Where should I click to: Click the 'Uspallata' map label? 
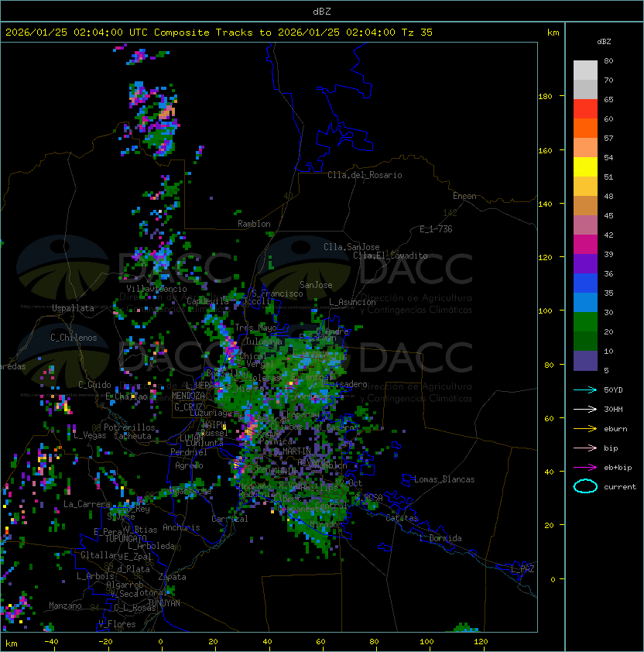coord(73,308)
